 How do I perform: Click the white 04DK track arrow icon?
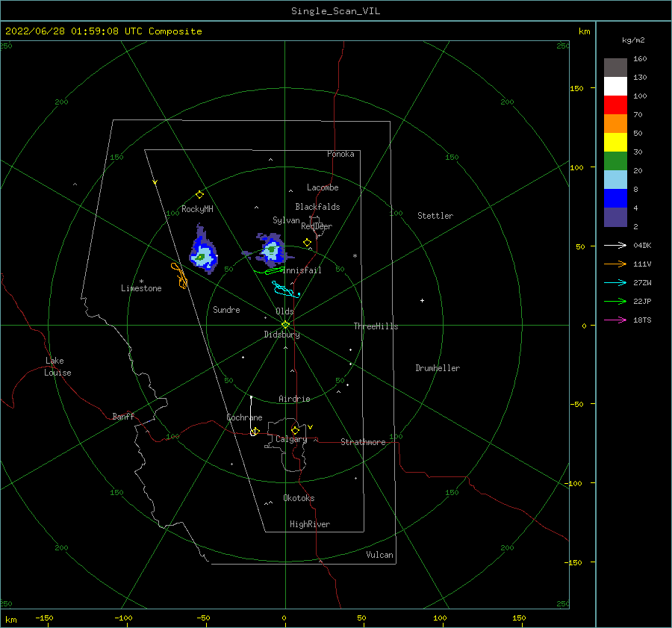tap(615, 245)
